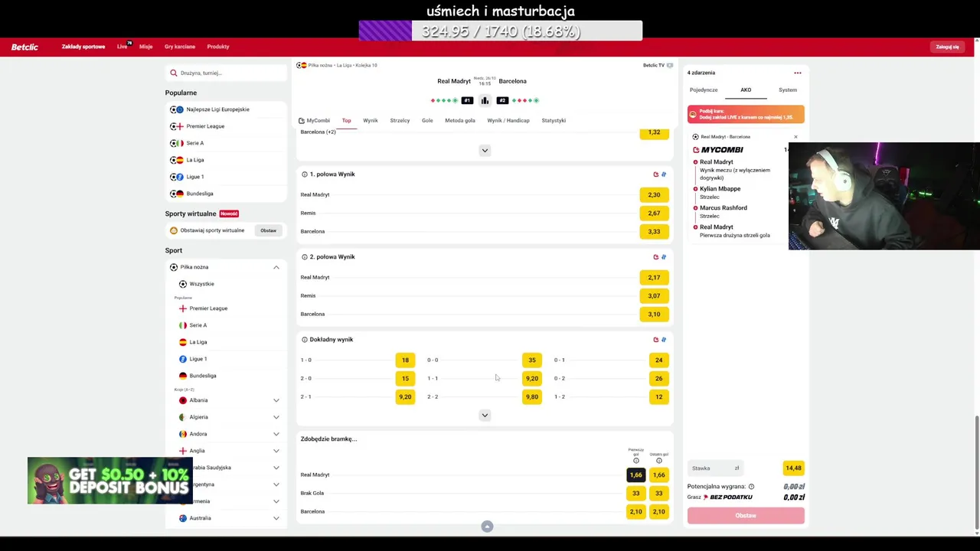Click the page vertical scrollbar
980x551 pixels.
[976, 473]
